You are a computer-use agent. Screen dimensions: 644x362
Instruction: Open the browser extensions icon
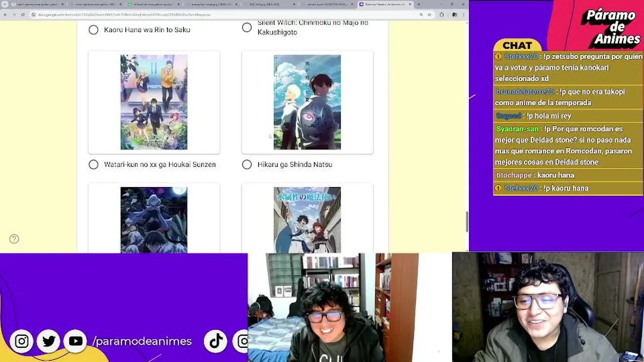click(x=441, y=15)
